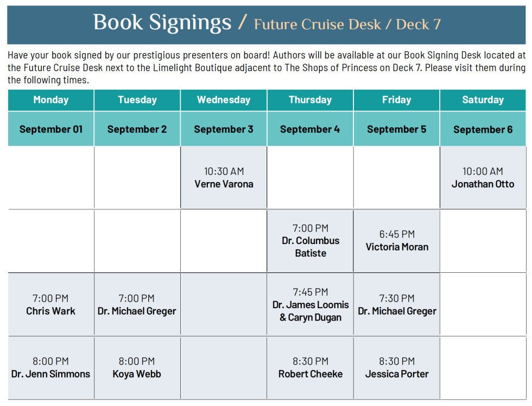The image size is (532, 406).
Task: Click the Verne Varona 10:30 AM entry
Action: tap(224, 177)
